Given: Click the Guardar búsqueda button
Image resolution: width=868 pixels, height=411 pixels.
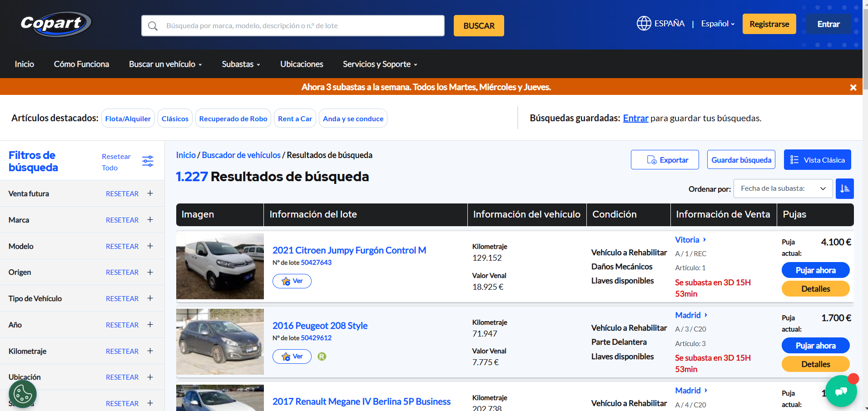Looking at the screenshot, I should (741, 160).
